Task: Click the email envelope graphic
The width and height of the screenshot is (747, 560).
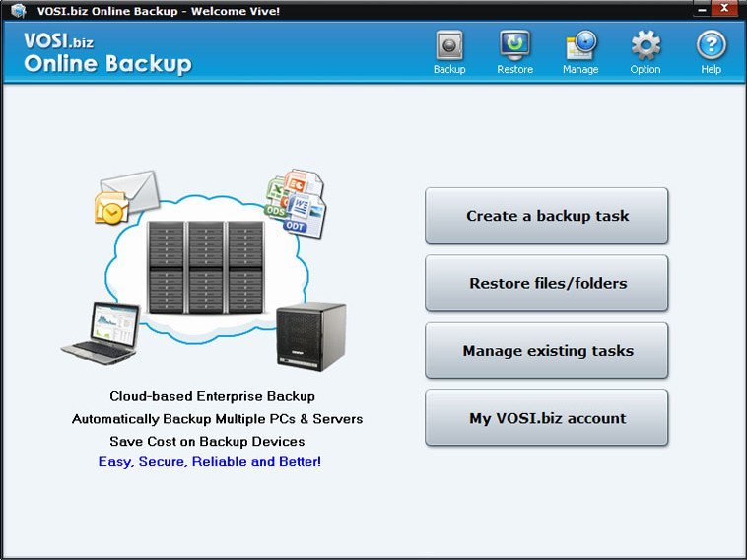Action: point(127,197)
